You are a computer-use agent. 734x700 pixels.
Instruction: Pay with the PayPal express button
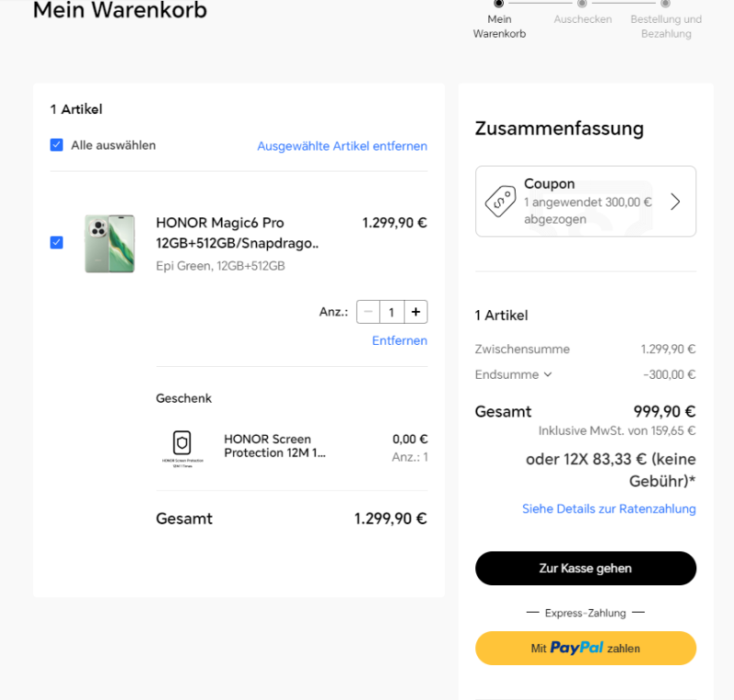[585, 648]
